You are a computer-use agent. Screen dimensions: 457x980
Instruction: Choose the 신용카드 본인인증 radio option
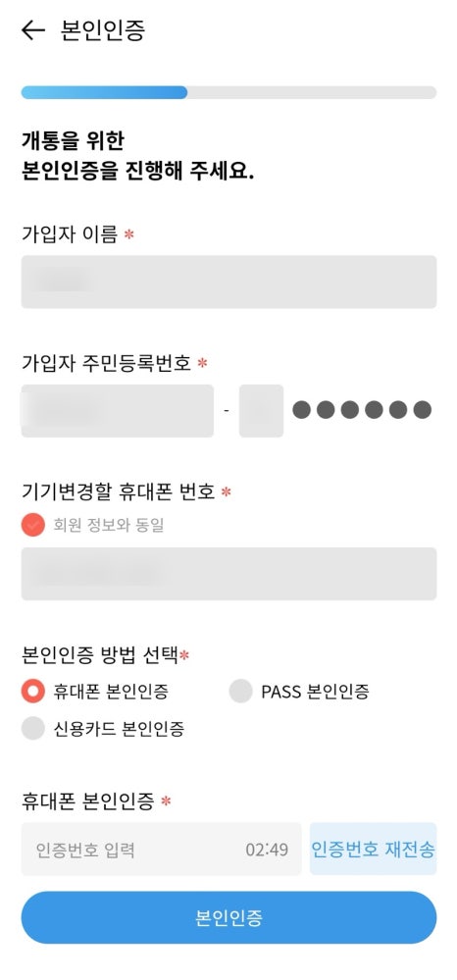[x=33, y=728]
